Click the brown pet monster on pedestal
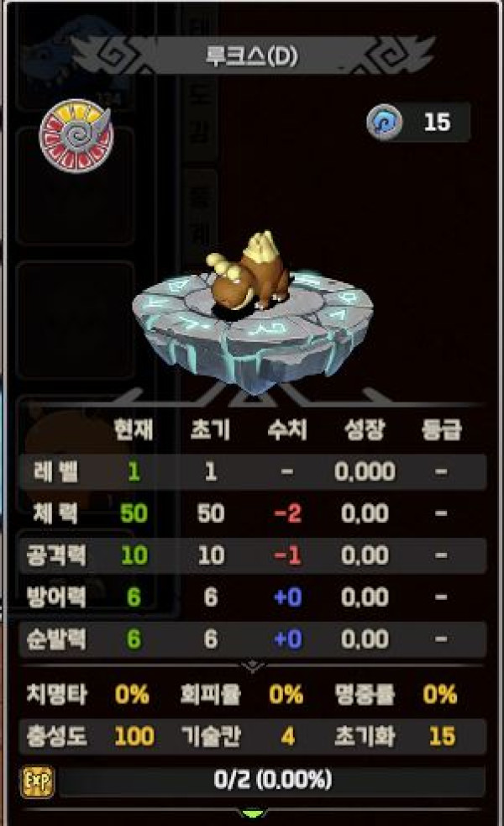Viewport: 504px width, 826px height. point(249,274)
